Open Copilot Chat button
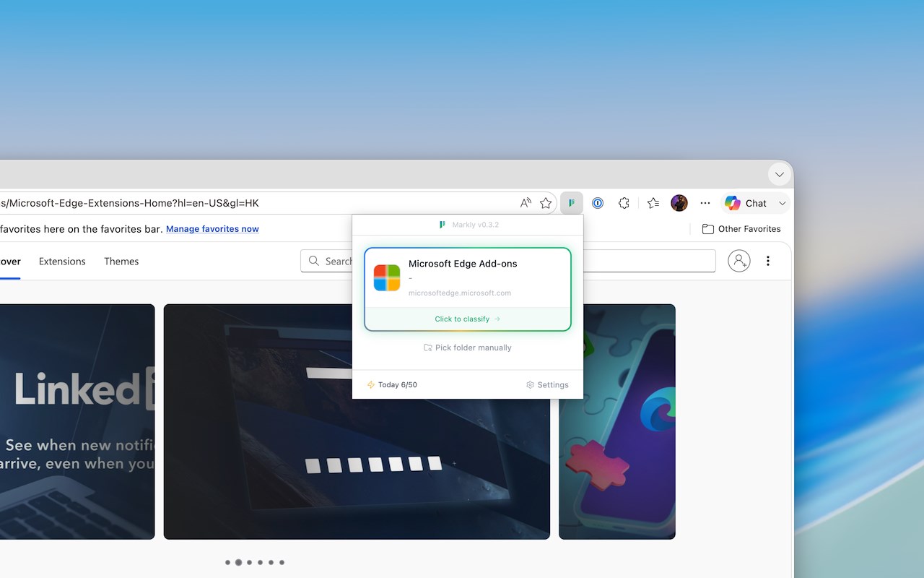The height and width of the screenshot is (578, 924). 747,203
